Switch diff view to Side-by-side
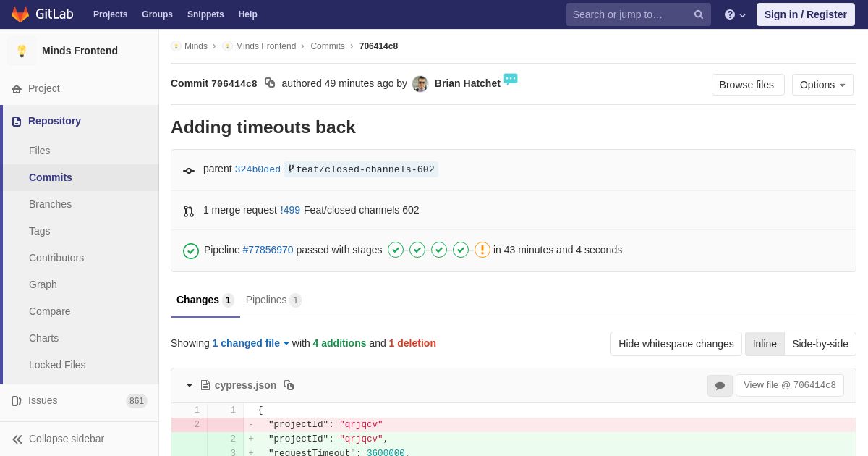Viewport: 868px width, 456px height. [x=820, y=344]
